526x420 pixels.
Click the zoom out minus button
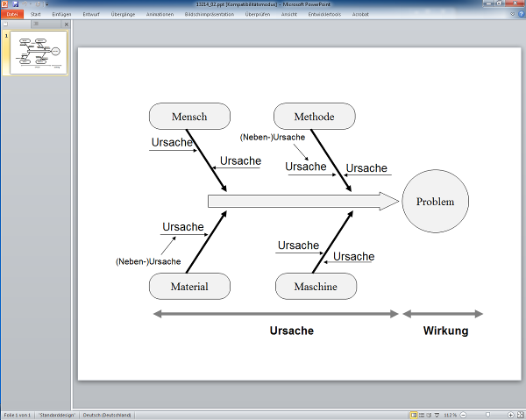(463, 415)
